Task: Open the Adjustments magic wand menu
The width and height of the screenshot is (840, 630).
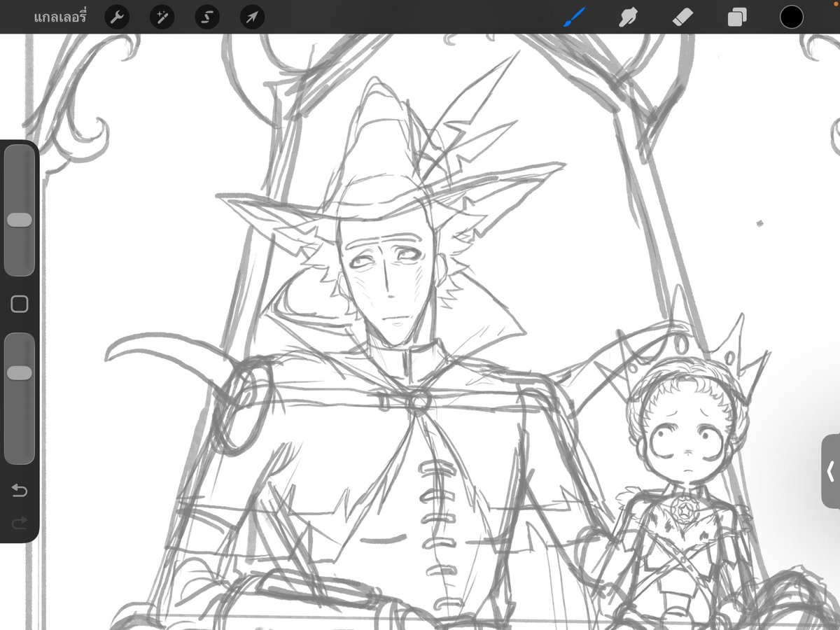Action: click(162, 17)
